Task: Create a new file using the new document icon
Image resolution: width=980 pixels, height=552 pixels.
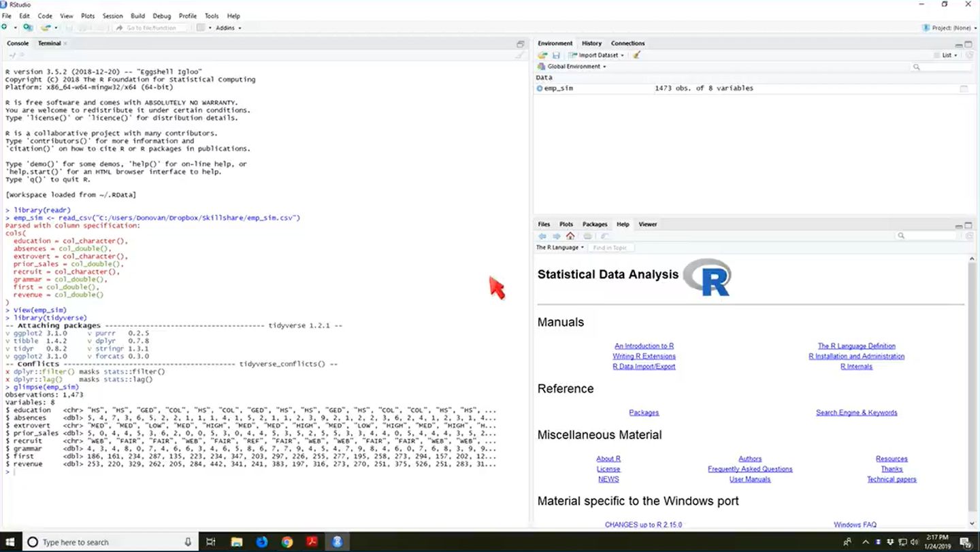Action: click(5, 27)
